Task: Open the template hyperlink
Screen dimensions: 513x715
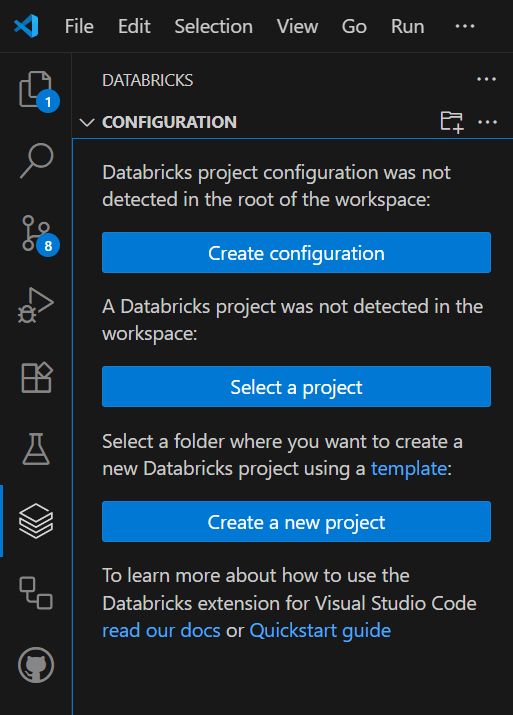Action: tap(409, 469)
